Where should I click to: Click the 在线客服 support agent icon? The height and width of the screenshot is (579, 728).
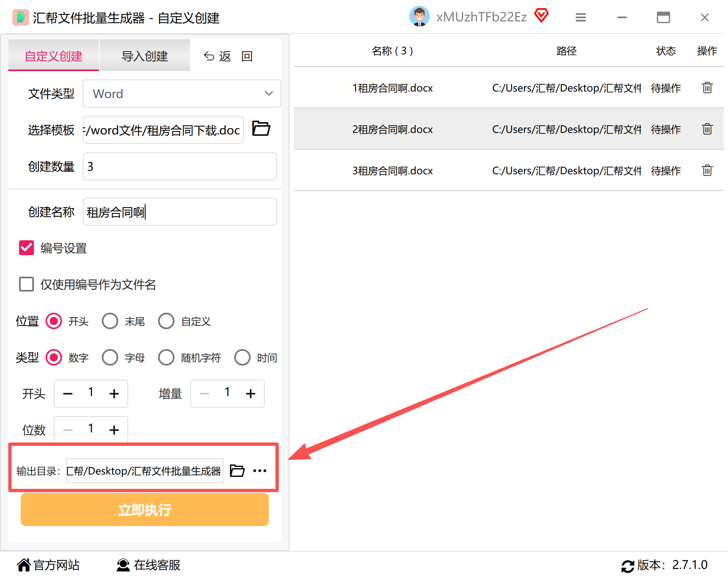(x=123, y=565)
